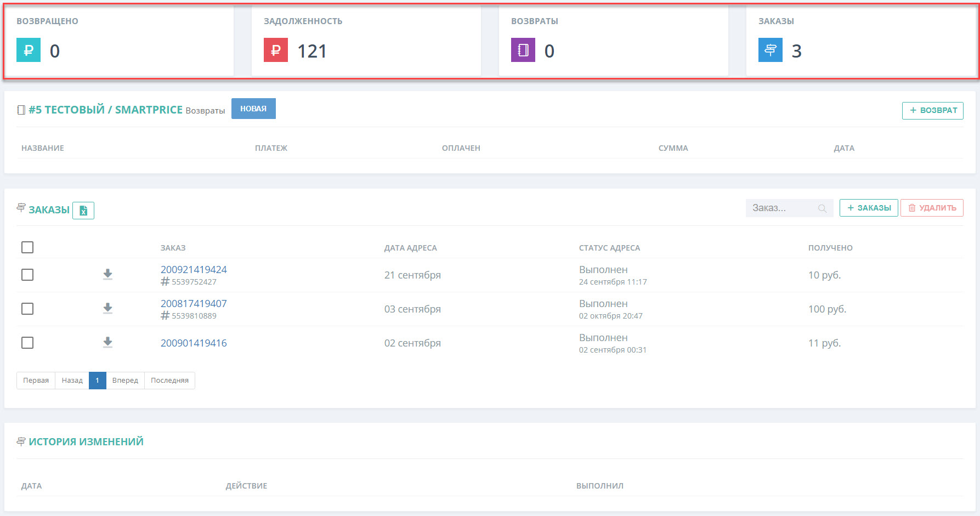Open order link 200901419416

tap(194, 343)
